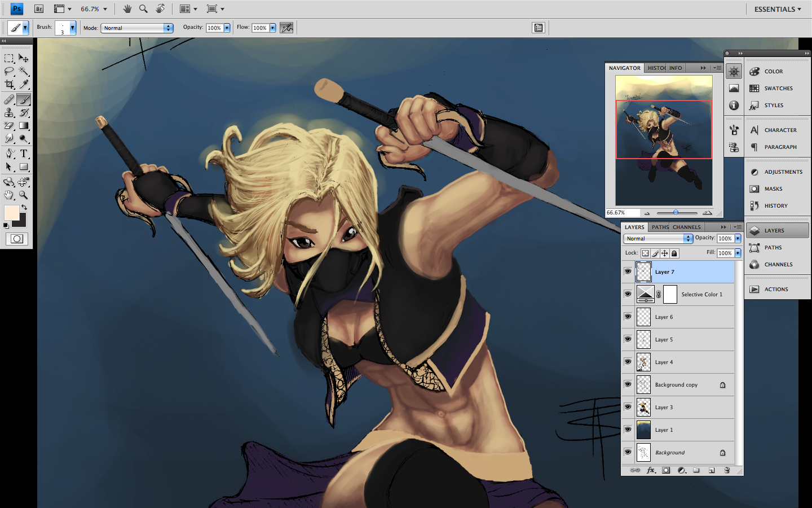Click the link layers icon

(x=635, y=470)
